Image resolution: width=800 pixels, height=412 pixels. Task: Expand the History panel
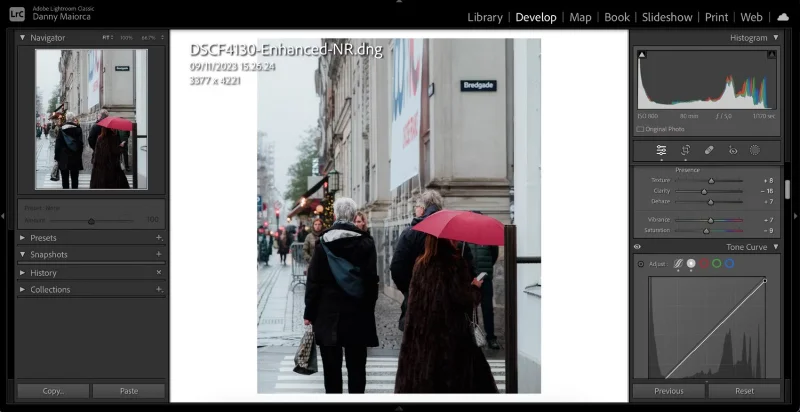[x=23, y=272]
